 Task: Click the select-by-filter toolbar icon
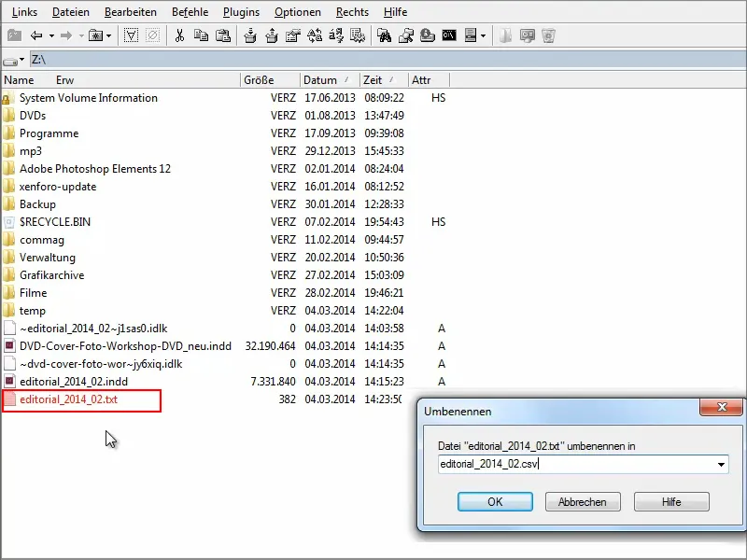(131, 35)
